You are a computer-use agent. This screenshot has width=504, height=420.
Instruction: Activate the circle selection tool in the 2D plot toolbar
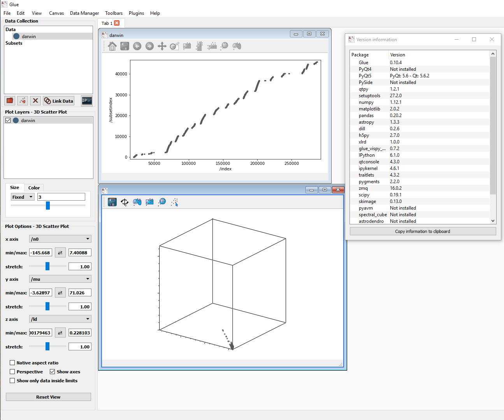224,46
